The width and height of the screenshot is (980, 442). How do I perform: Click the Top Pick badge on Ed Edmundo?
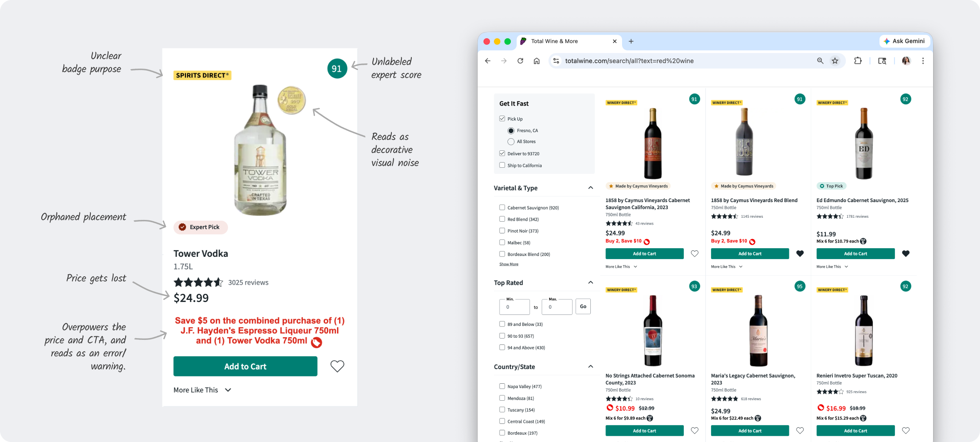point(831,186)
